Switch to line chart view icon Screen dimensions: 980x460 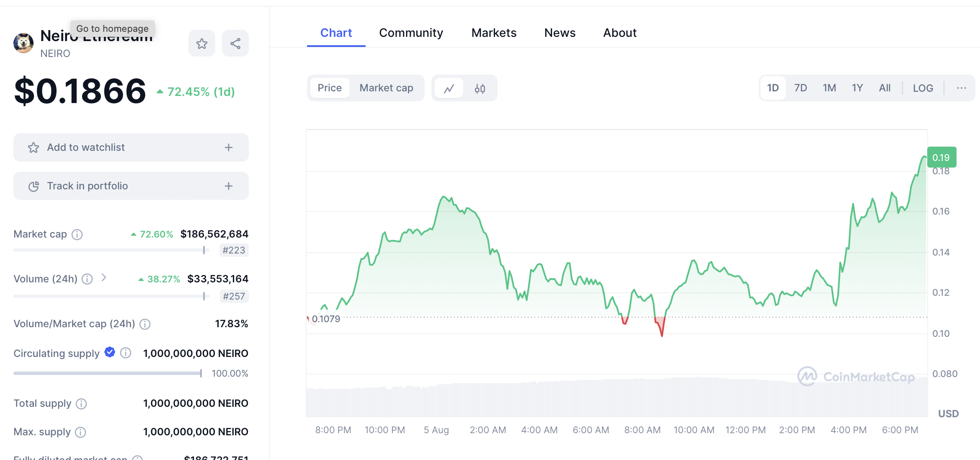click(x=449, y=88)
